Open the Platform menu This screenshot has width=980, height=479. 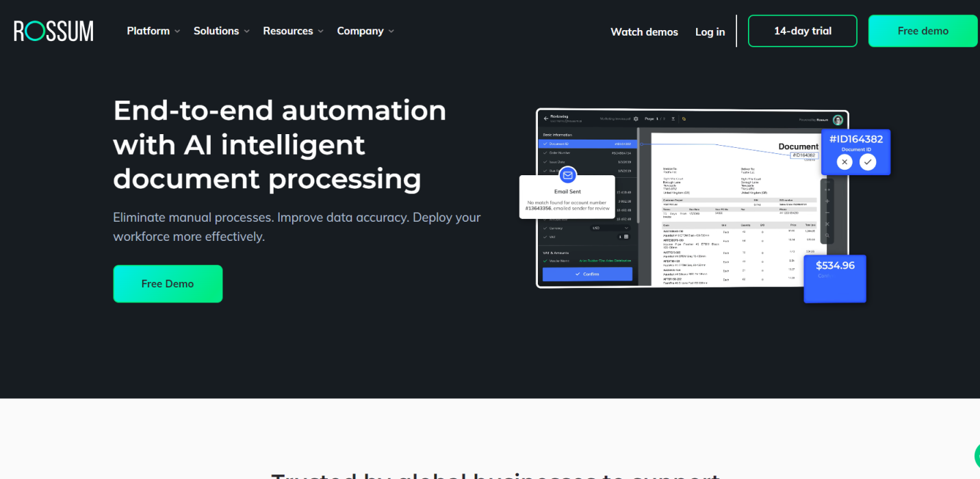(x=149, y=31)
